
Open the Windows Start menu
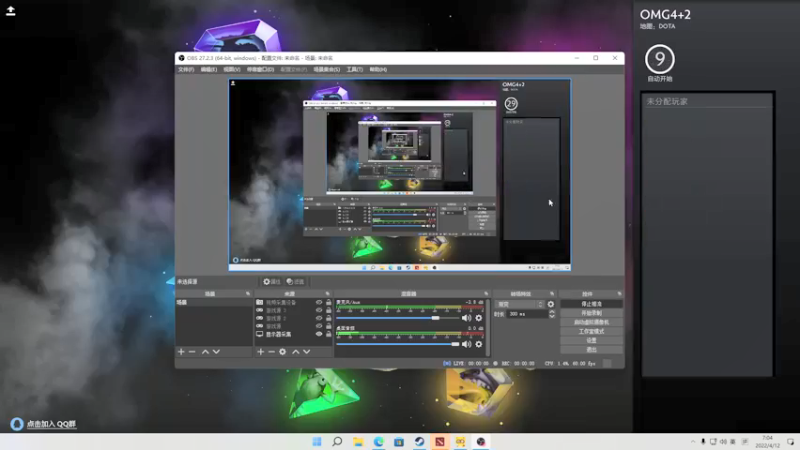click(317, 441)
